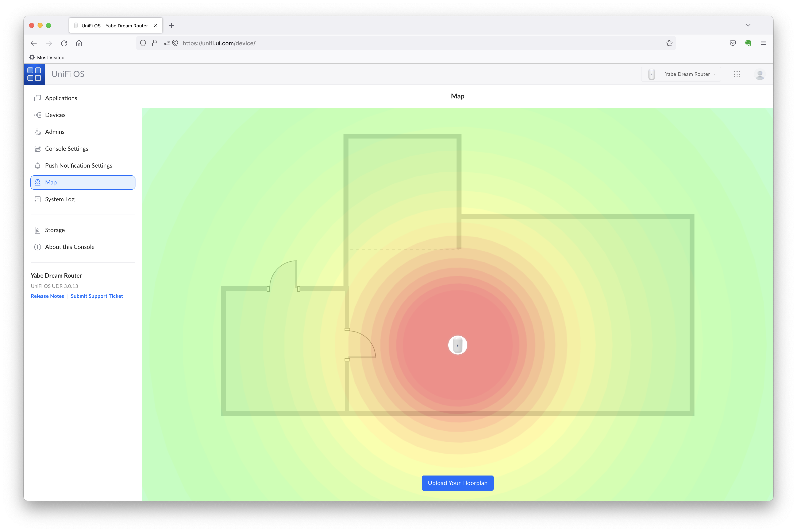Screen dimensions: 797x532
Task: Click the Devices topology icon
Action: 37,115
